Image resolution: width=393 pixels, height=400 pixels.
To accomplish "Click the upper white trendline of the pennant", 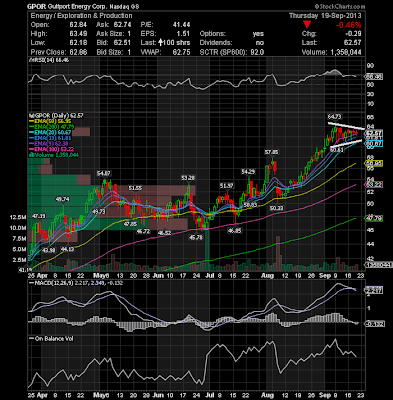I will [345, 126].
